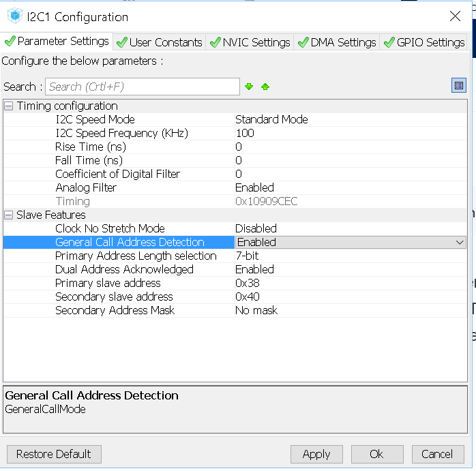Click the green down arrow search-next icon
Viewport: 476px width, 471px height.
tap(249, 87)
